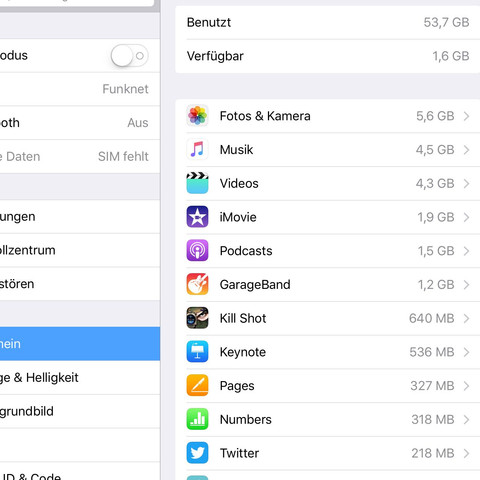Expand Numbers 318 MB chevron
Viewport: 480px width, 480px height.
(x=466, y=420)
